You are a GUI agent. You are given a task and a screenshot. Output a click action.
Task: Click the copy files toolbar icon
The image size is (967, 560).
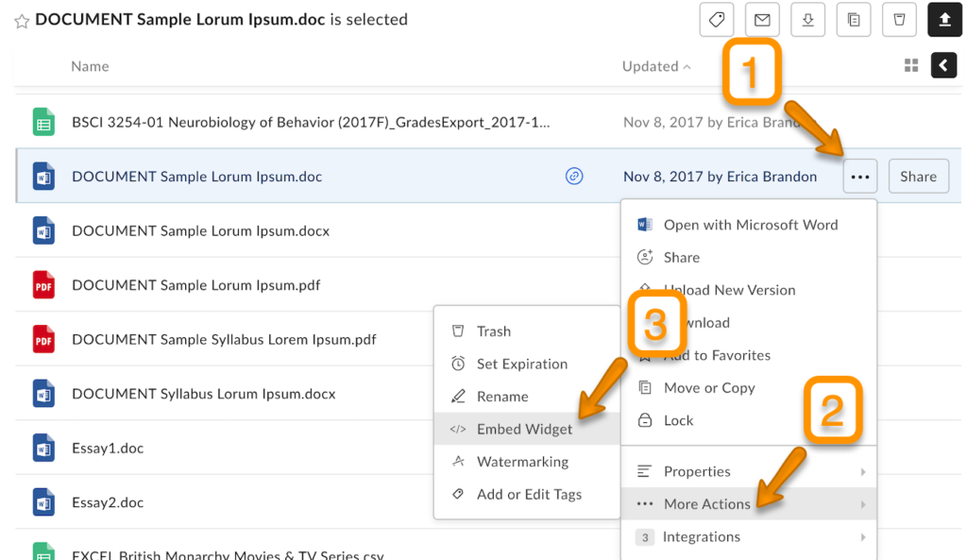tap(853, 19)
